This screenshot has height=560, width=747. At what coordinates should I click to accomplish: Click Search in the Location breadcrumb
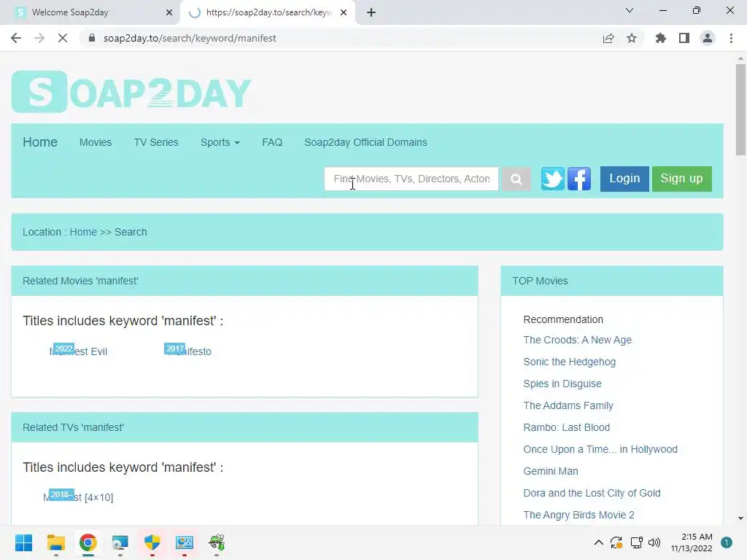[x=131, y=232]
